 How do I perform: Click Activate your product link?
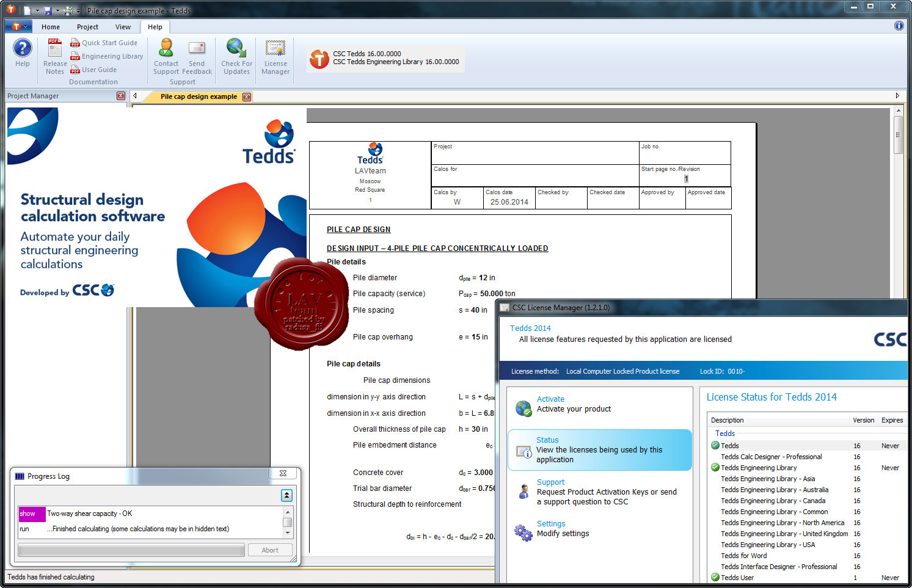tap(574, 409)
